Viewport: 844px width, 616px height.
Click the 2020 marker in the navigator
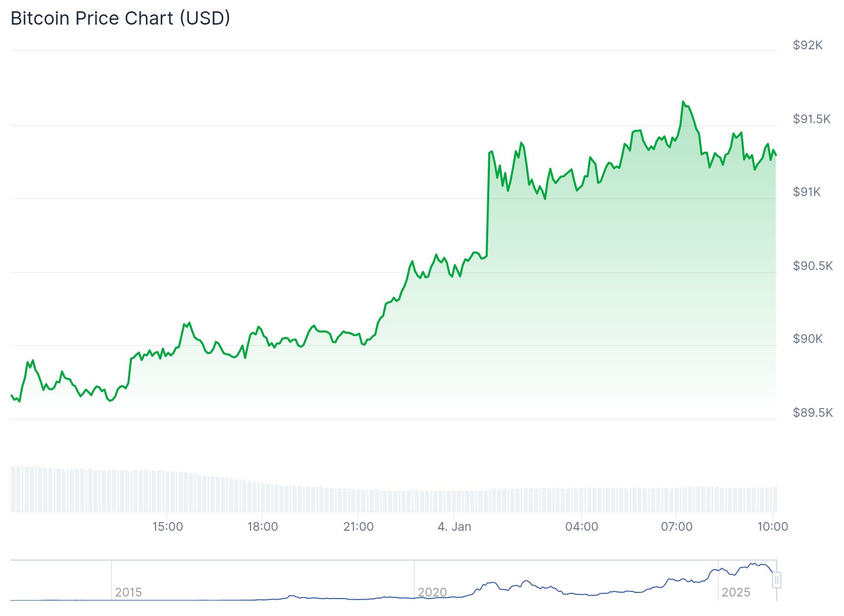pyautogui.click(x=432, y=592)
